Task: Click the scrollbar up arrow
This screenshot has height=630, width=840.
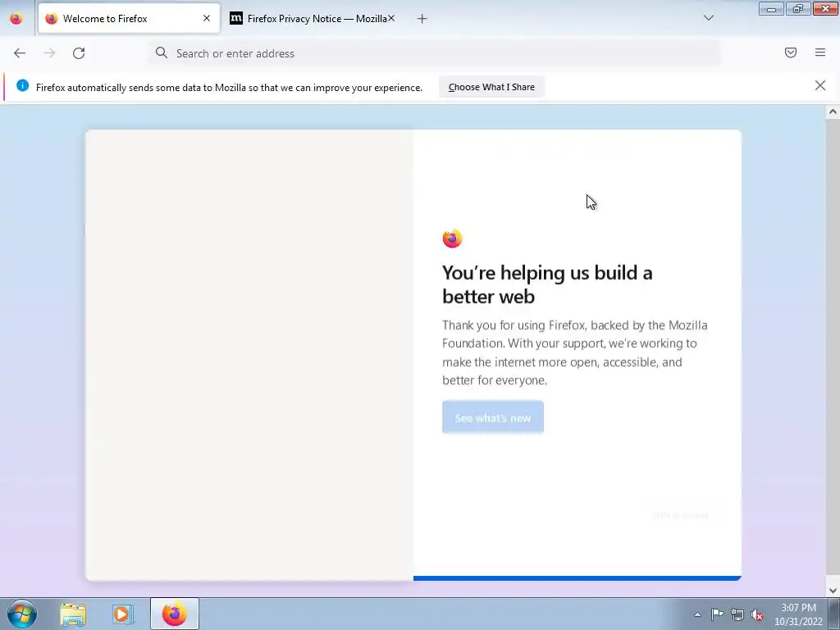Action: coord(833,112)
